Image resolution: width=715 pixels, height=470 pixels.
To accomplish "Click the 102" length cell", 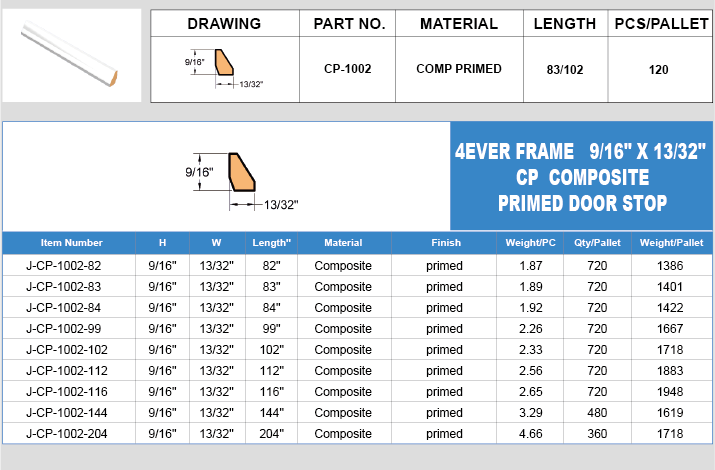I will (271, 350).
